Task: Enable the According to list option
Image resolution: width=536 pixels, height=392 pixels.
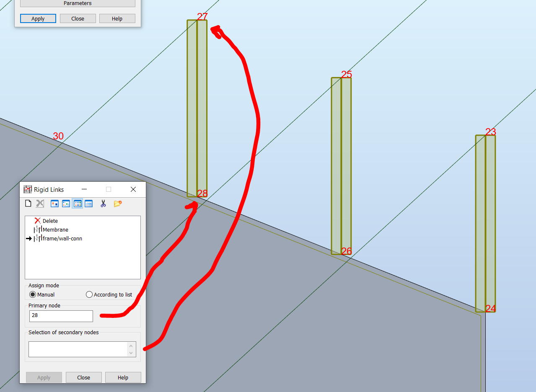Action: [x=89, y=294]
